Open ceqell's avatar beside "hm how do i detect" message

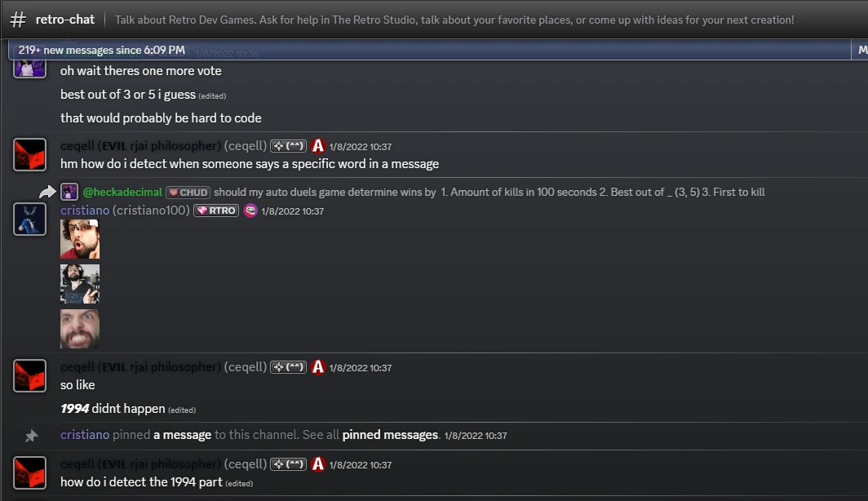(x=29, y=154)
